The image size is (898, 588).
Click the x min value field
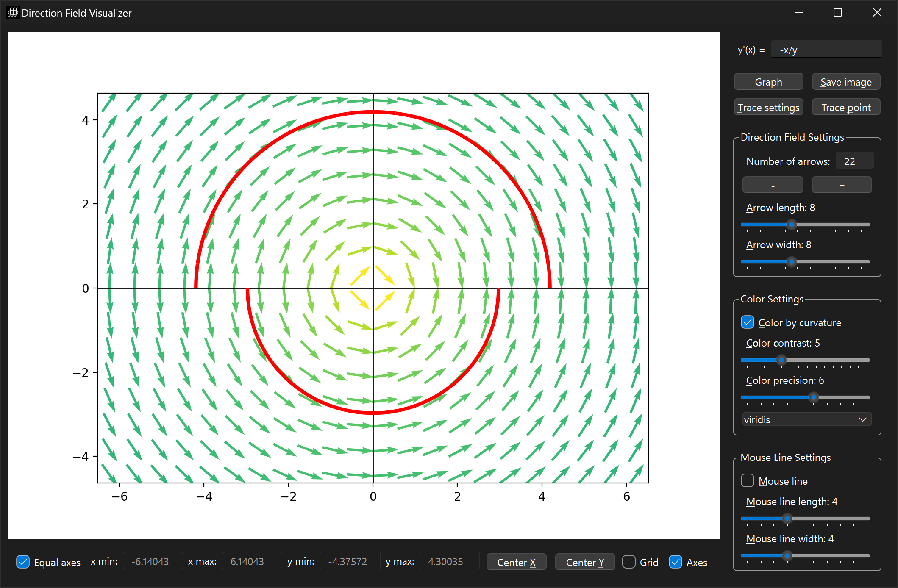(153, 561)
